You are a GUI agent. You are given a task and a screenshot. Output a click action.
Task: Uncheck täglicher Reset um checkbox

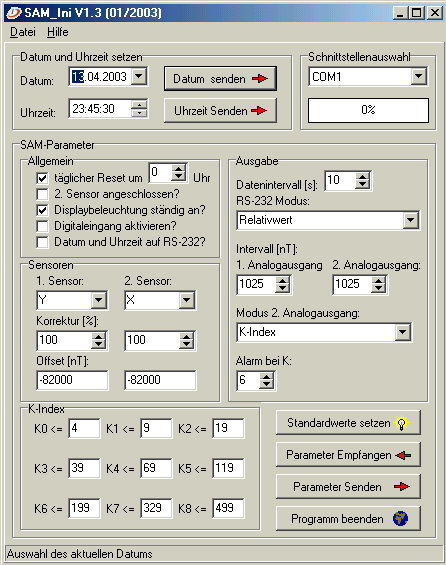click(x=42, y=178)
